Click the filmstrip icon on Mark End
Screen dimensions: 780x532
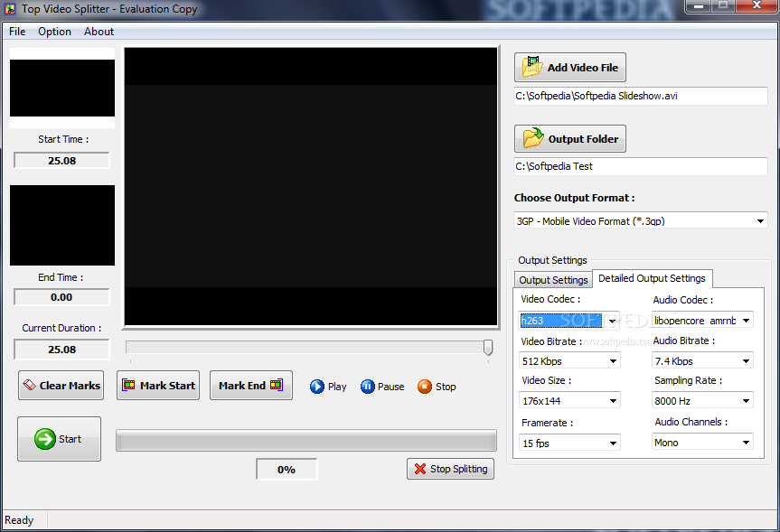276,385
